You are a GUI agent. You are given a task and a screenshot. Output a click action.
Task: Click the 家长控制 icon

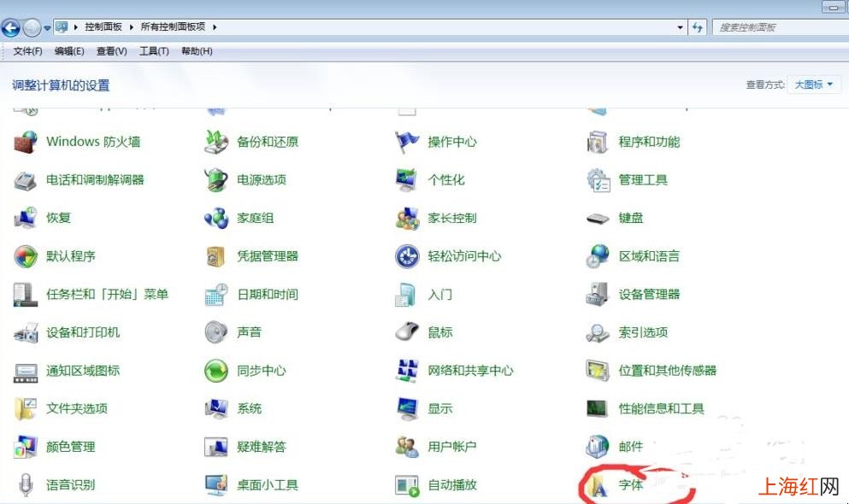[x=407, y=218]
